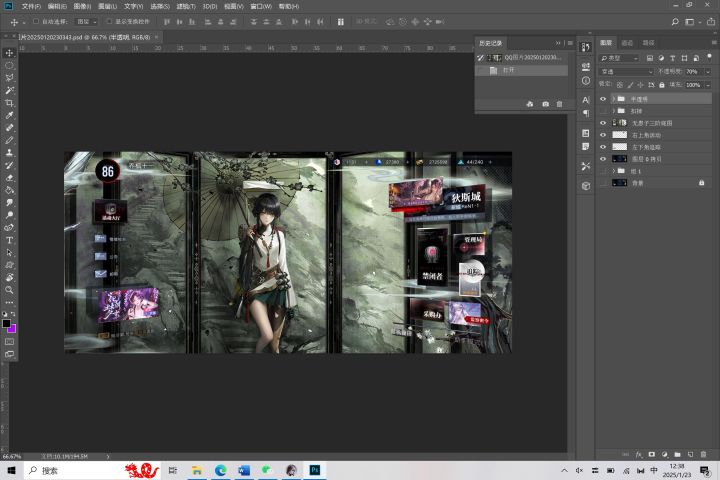Viewport: 720px width, 480px height.
Task: Open the opacity slider dropdown arrow
Action: 708,72
